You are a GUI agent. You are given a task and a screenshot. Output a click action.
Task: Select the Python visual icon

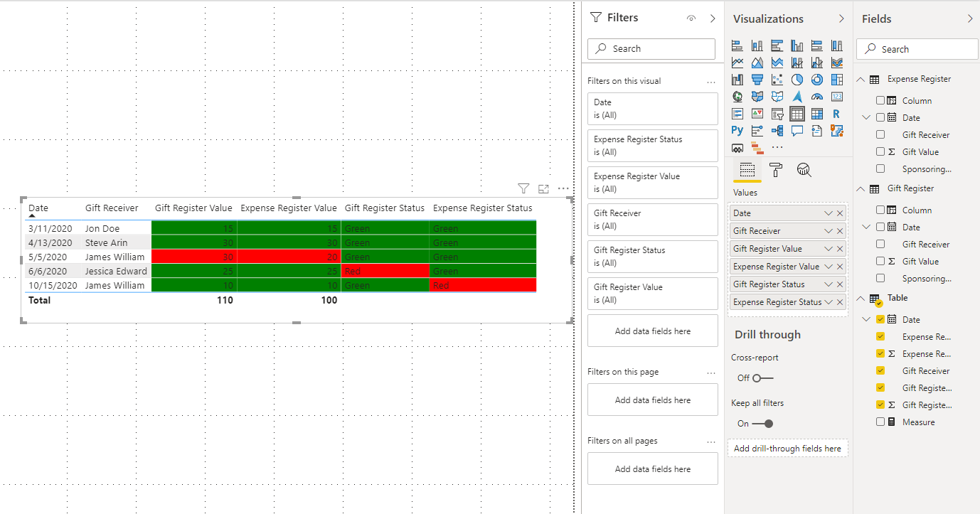737,131
